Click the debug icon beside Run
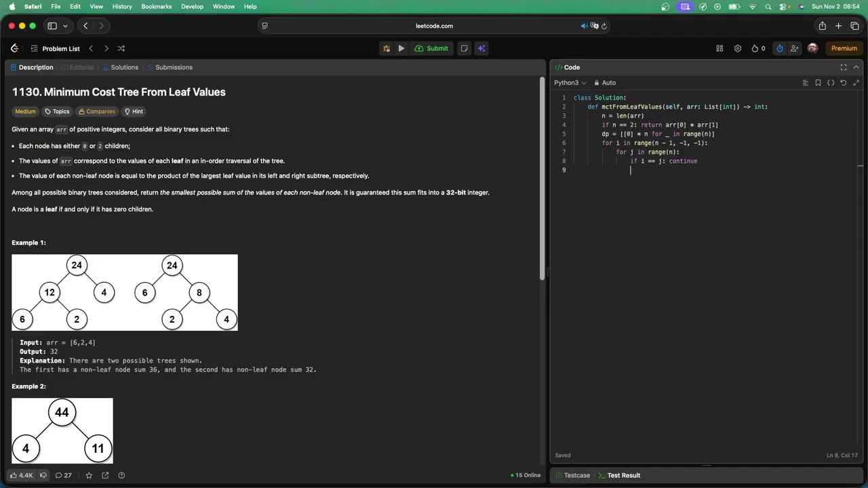 click(386, 48)
